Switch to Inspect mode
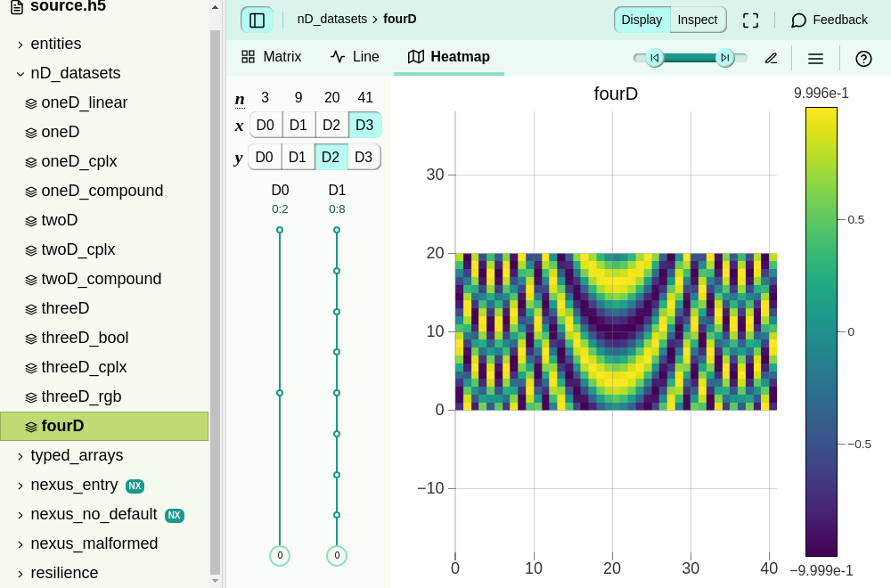The image size is (891, 588). coord(698,20)
